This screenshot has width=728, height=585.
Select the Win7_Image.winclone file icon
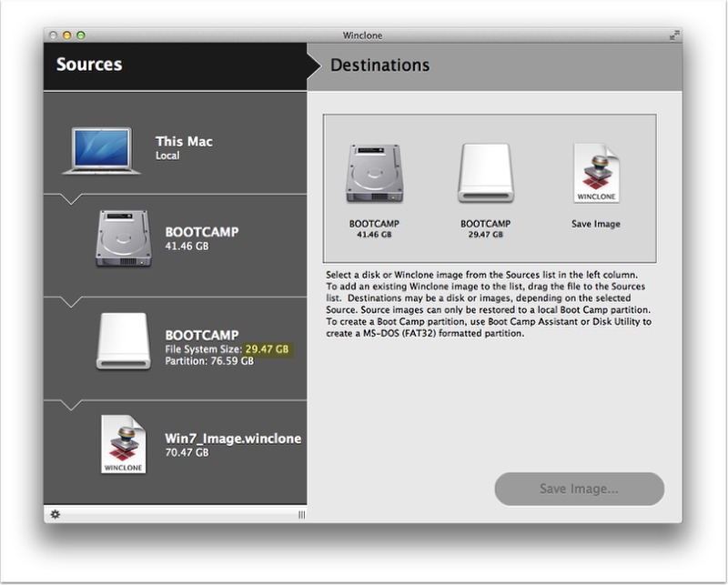pyautogui.click(x=124, y=444)
